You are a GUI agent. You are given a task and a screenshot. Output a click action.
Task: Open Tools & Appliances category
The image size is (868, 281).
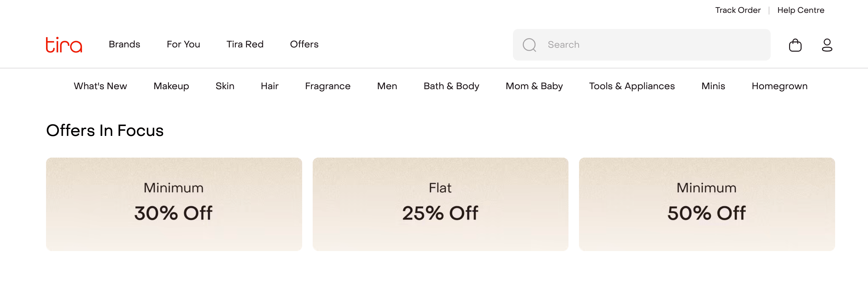click(632, 86)
